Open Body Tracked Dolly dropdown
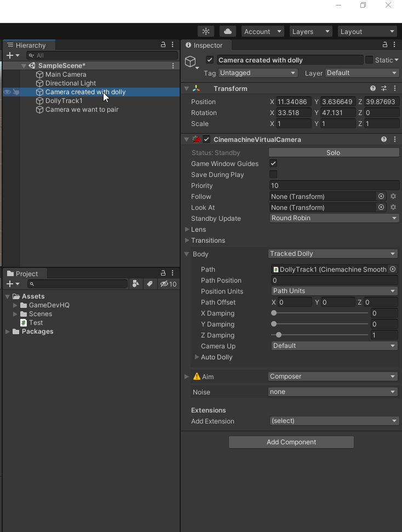Image resolution: width=402 pixels, height=532 pixels. pos(332,254)
